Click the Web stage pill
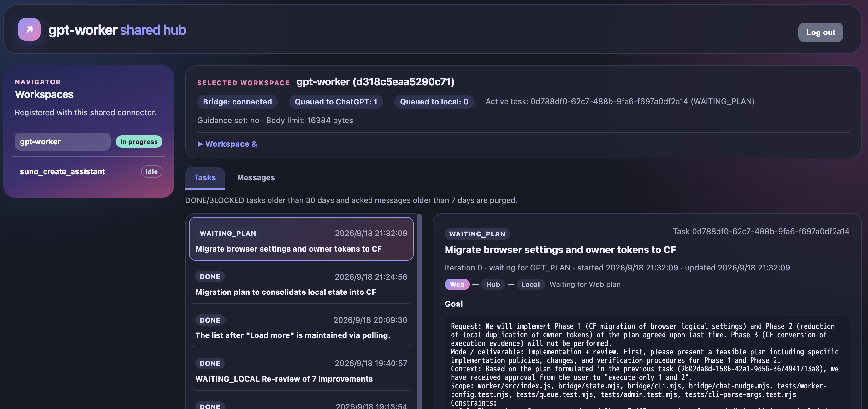This screenshot has height=409, width=868. click(457, 284)
